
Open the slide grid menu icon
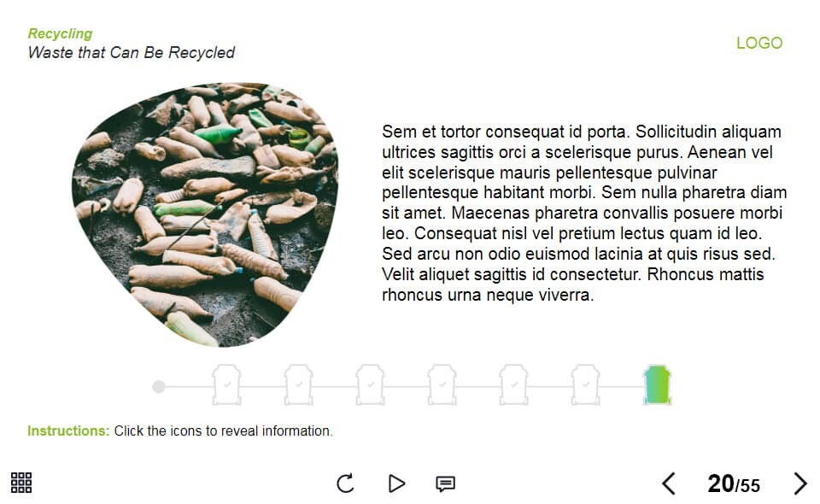tap(21, 483)
